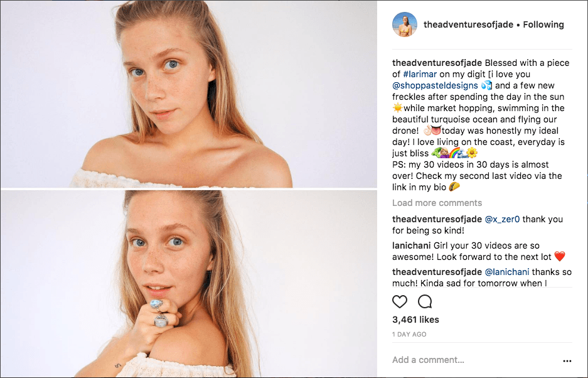Expand Load more comments
This screenshot has width=588, height=378.
pyautogui.click(x=437, y=203)
